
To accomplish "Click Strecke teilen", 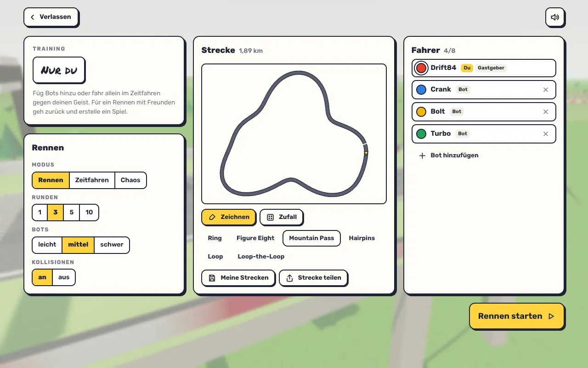I will (x=313, y=278).
